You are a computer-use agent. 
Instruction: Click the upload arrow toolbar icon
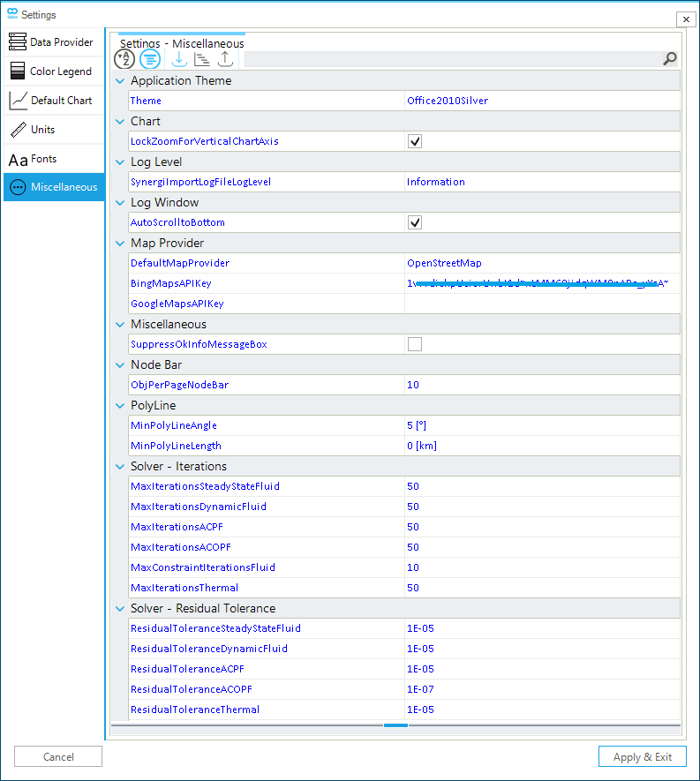225,59
